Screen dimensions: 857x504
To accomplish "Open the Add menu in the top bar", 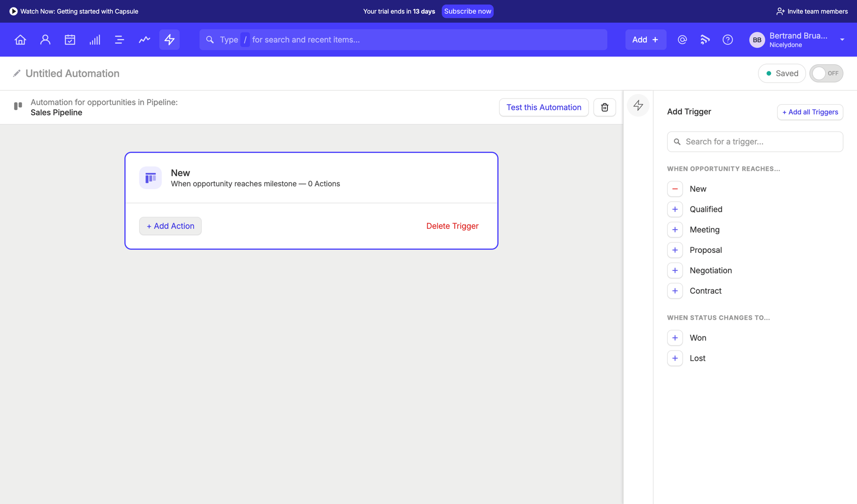I will tap(645, 39).
